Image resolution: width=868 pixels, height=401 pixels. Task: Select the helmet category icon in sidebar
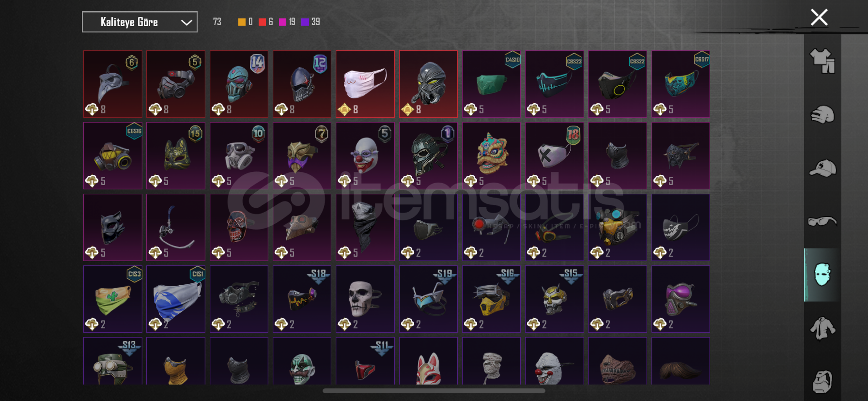pyautogui.click(x=822, y=115)
